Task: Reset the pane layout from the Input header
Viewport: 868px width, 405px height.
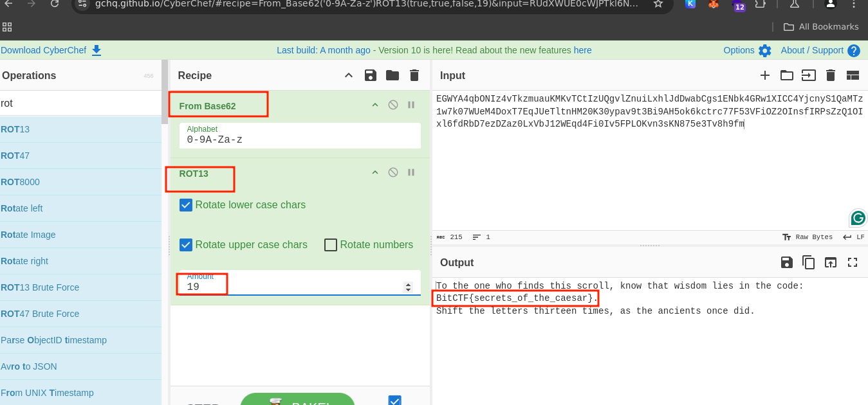Action: point(853,75)
